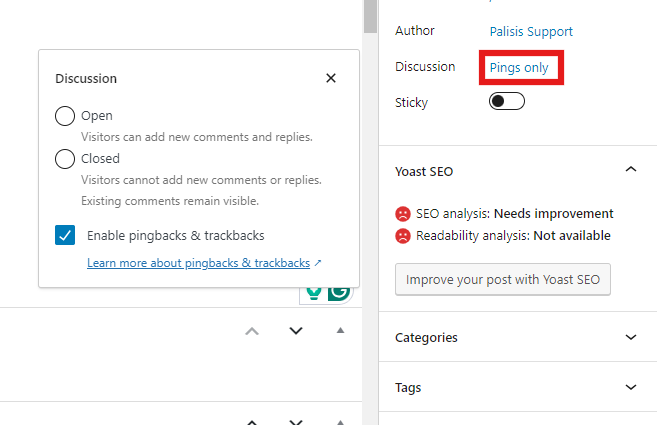Click Readability analysis: Not available text
This screenshot has width=657, height=425.
[x=513, y=236]
